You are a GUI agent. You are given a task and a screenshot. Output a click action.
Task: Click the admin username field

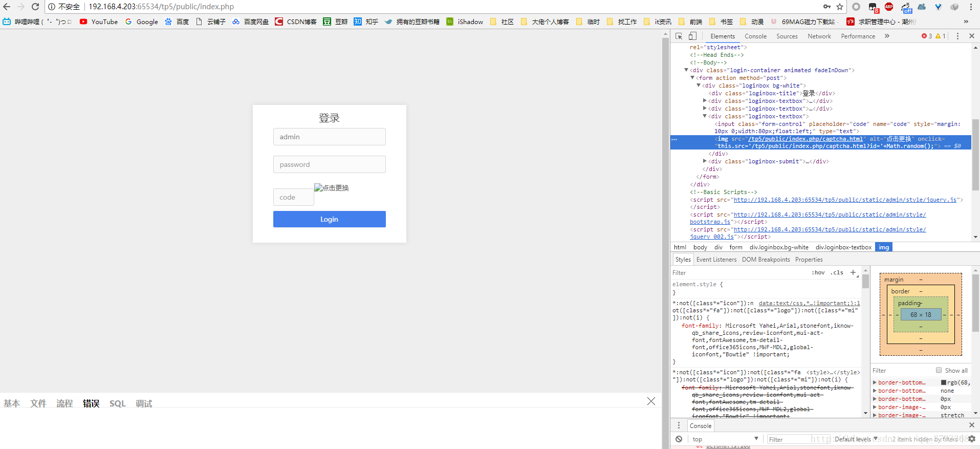(x=330, y=137)
